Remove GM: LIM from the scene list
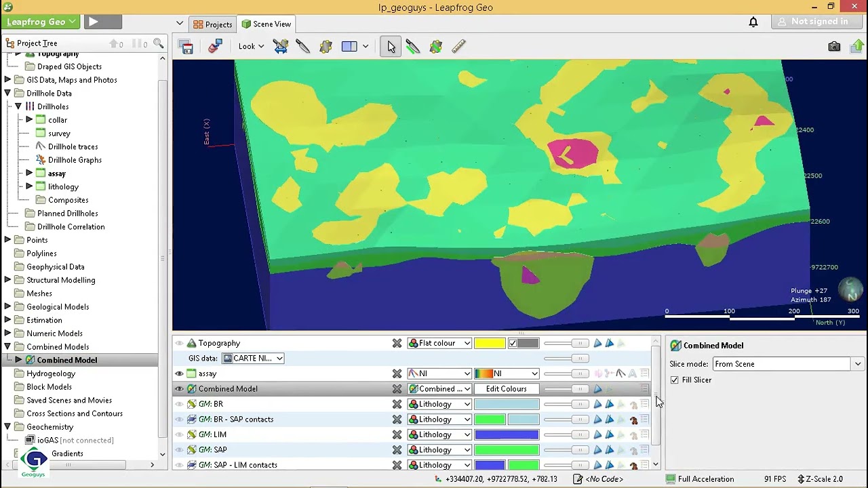Screen dimensions: 868x488 [397, 434]
